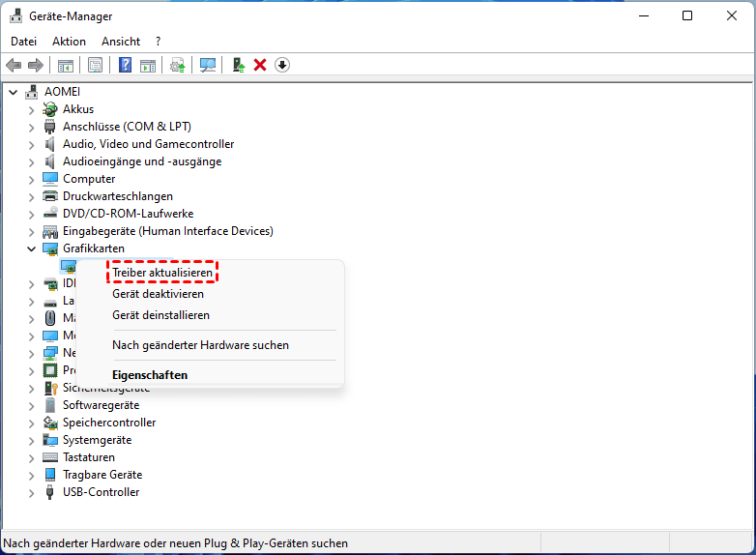Open the Ansicht menu
This screenshot has width=756, height=555.
coord(121,42)
